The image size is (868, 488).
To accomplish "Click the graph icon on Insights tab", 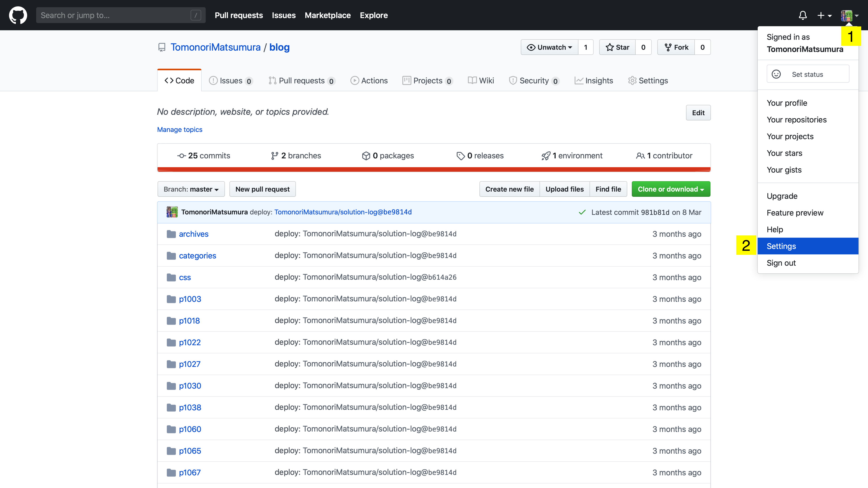I will (x=579, y=80).
